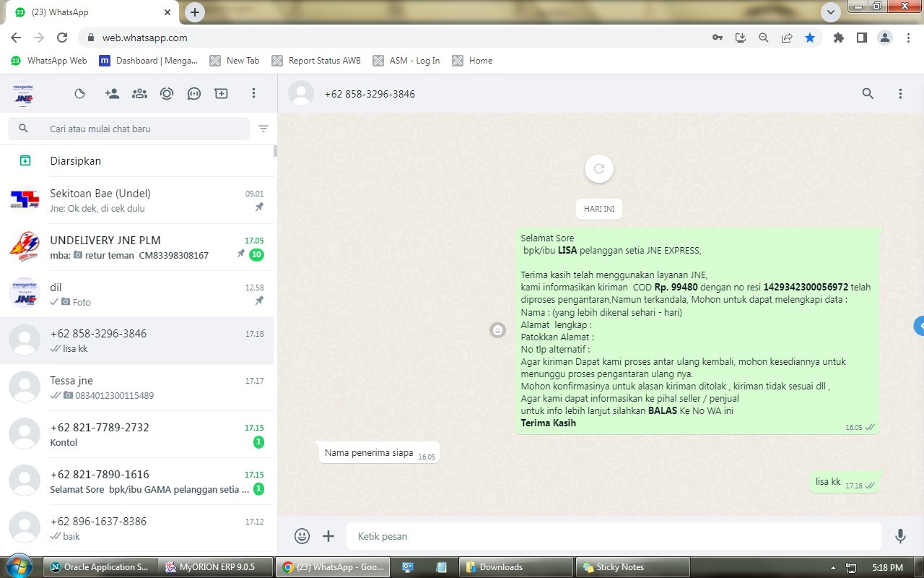Screen dimensions: 924x578
Task: Click install app icon in address bar
Action: [741, 38]
